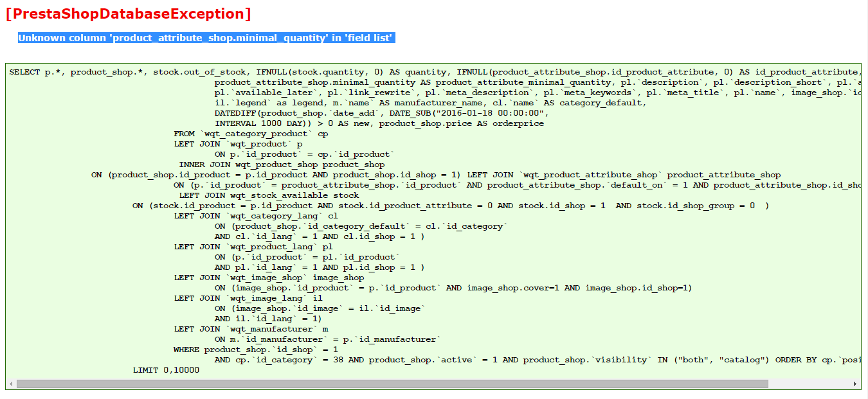Click the 'il.`legend` as legend' line
The image size is (868, 399).
[x=431, y=103]
